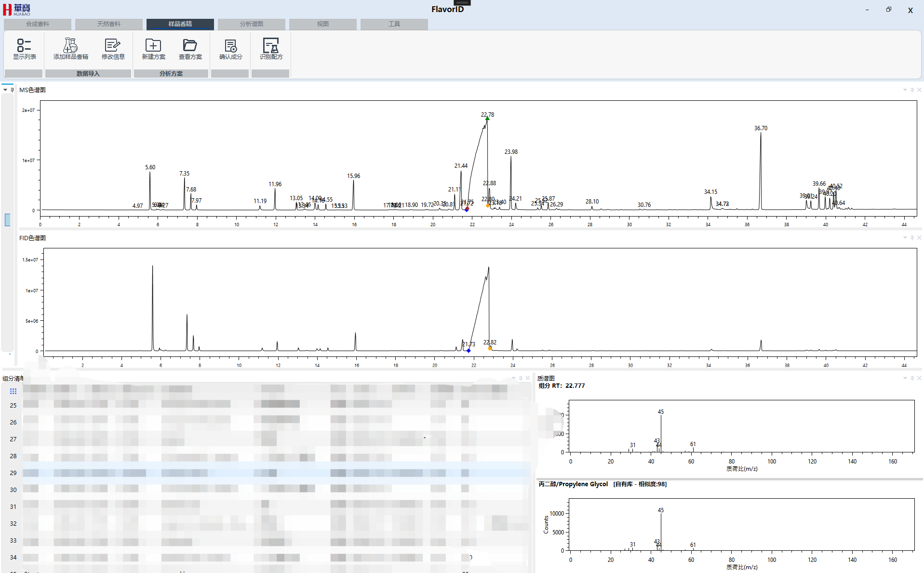The width and height of the screenshot is (924, 573).
Task: Toggle pin on MS色谱图 panel
Action: pos(912,90)
